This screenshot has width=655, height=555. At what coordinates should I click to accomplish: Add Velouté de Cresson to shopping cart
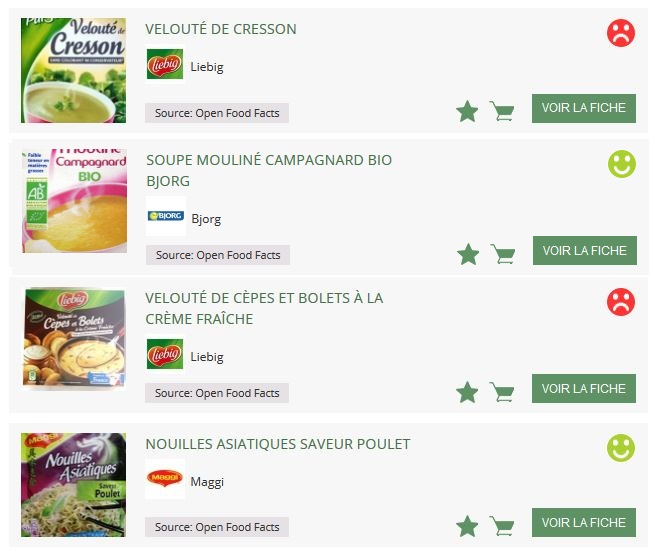click(502, 111)
